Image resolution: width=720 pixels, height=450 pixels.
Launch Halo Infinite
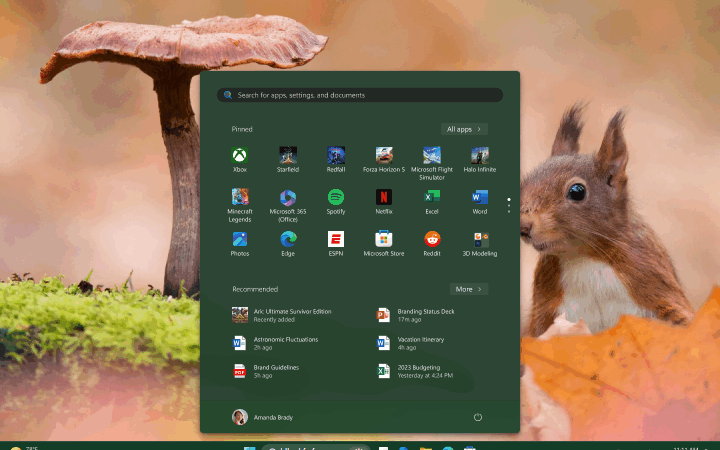pos(480,159)
